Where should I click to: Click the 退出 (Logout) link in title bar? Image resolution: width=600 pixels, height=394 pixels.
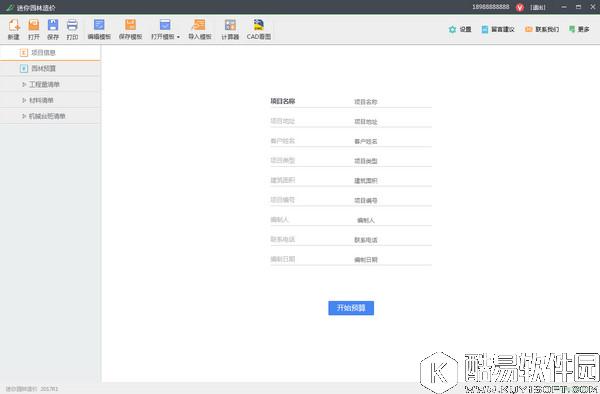point(538,7)
